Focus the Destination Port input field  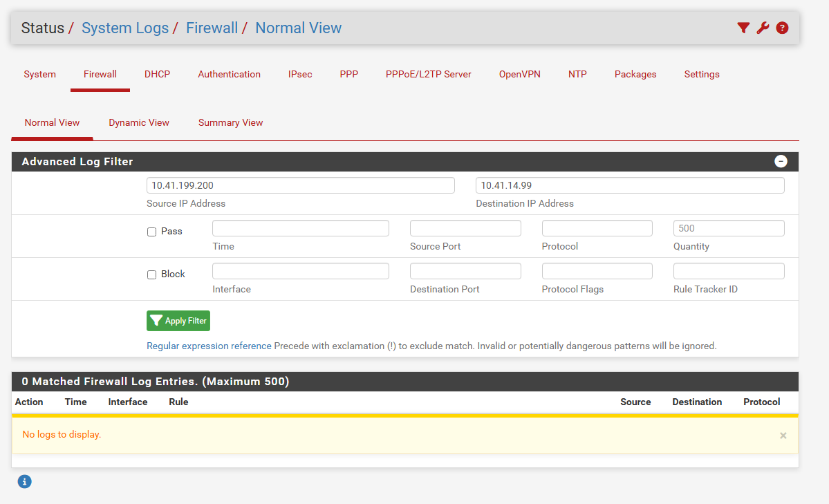pyautogui.click(x=465, y=271)
